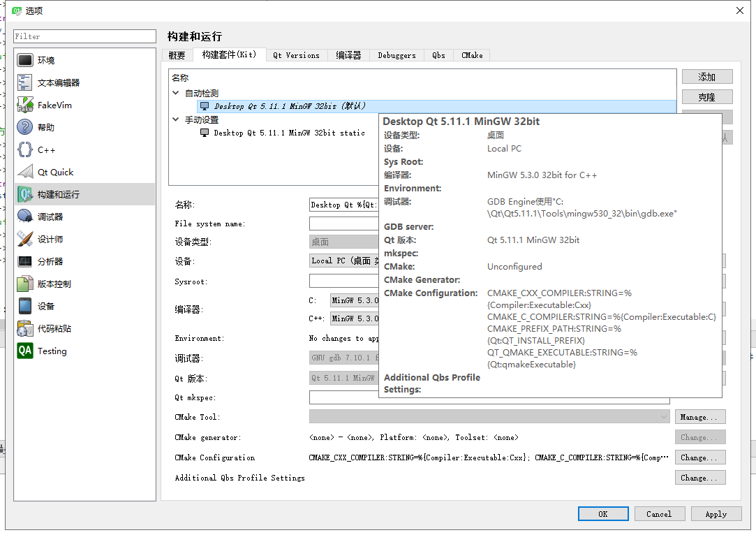This screenshot has width=756, height=535.
Task: Click Manage... next to CMake Tool
Action: pyautogui.click(x=700, y=417)
